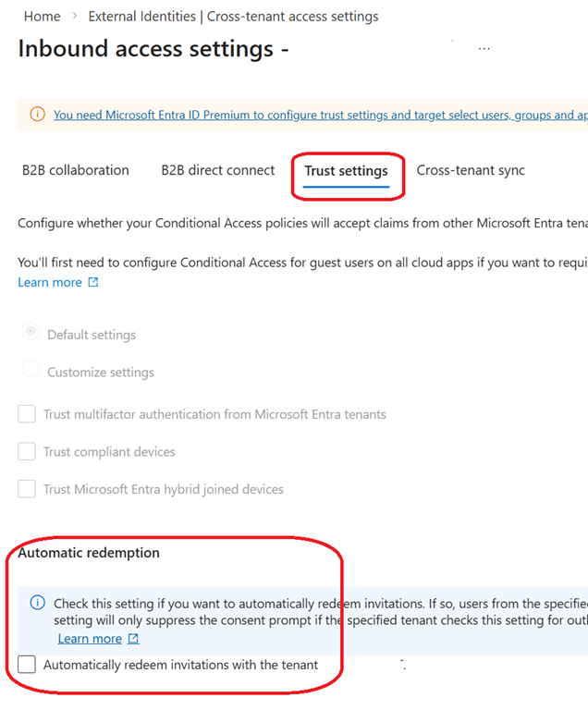This screenshot has width=588, height=710.
Task: Open the more options ellipsis beside the title
Action: pyautogui.click(x=484, y=49)
